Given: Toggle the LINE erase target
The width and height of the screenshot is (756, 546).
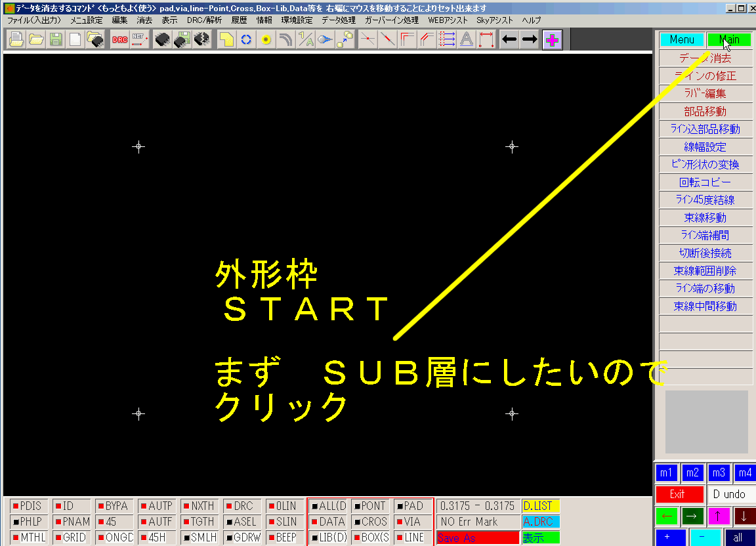Looking at the screenshot, I should point(413,537).
